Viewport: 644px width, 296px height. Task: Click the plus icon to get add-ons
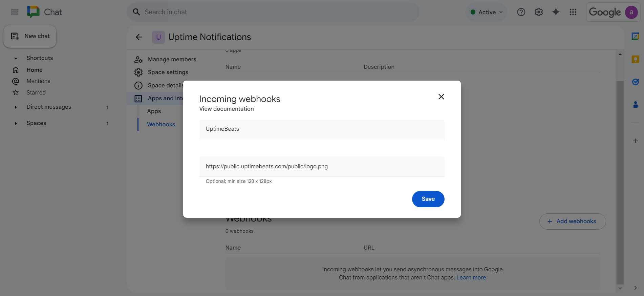tap(636, 141)
